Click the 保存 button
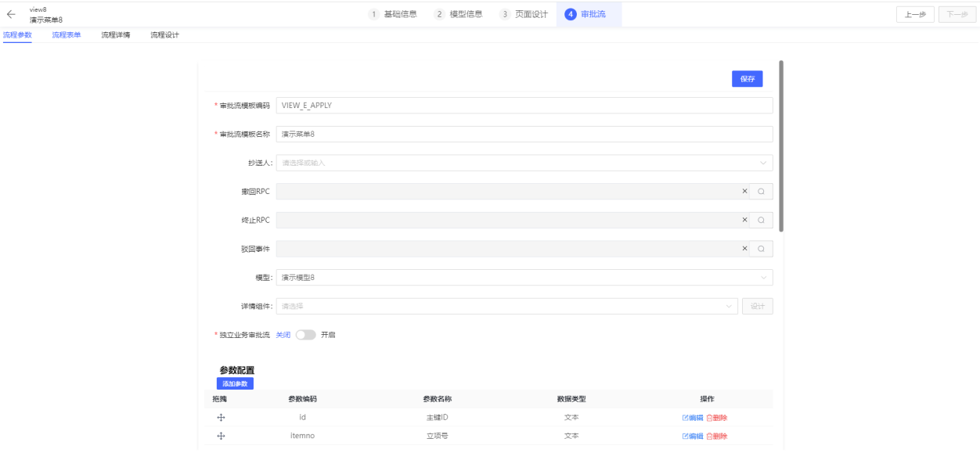Viewport: 980px width, 471px height. (748, 78)
